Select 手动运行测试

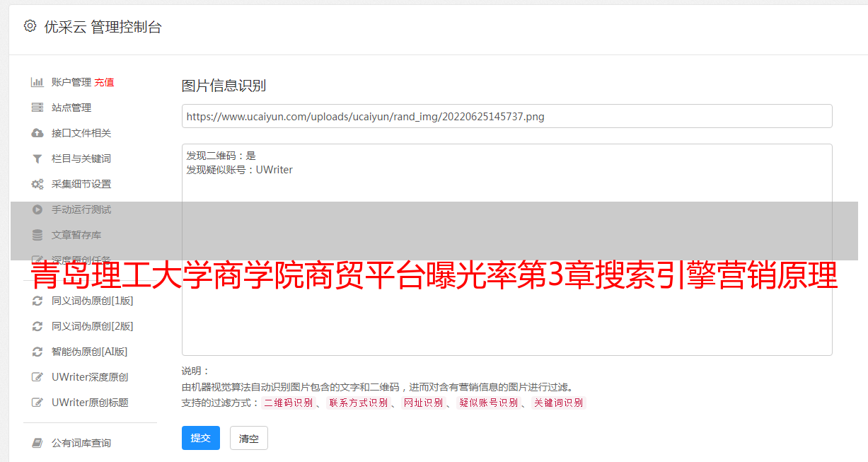[81, 209]
